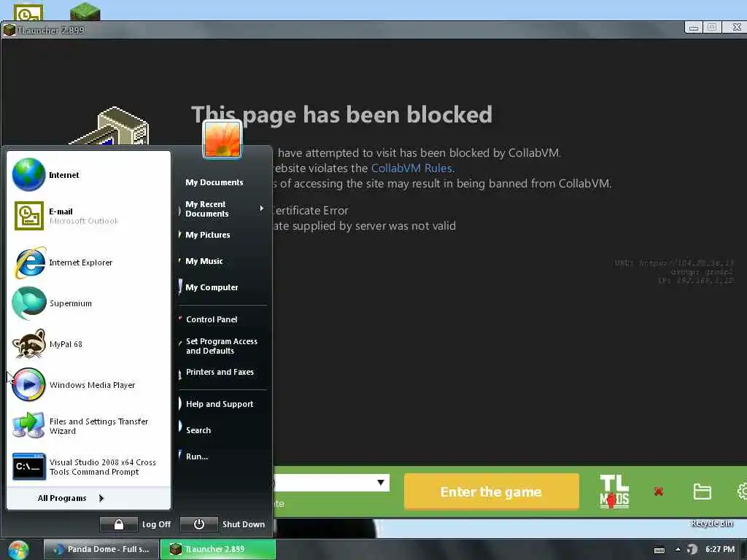Click the TLauncher title bar icon
This screenshot has height=560, width=747.
pyautogui.click(x=9, y=30)
